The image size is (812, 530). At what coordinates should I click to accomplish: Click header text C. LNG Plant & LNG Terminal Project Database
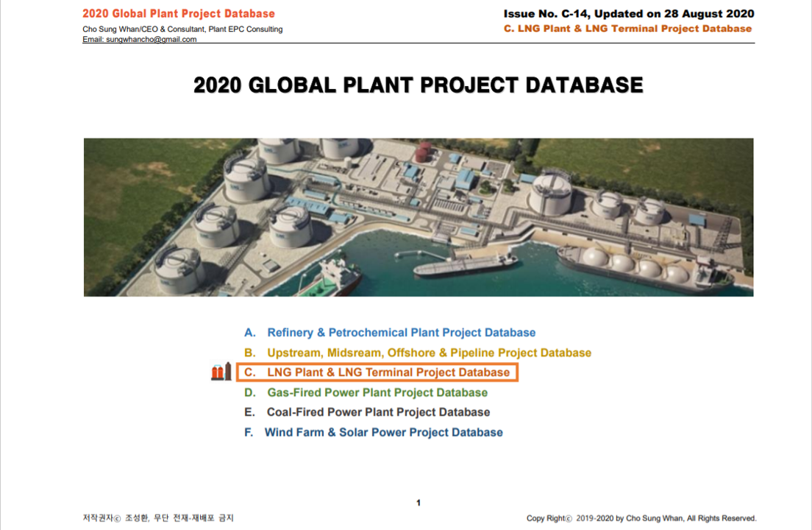627,29
